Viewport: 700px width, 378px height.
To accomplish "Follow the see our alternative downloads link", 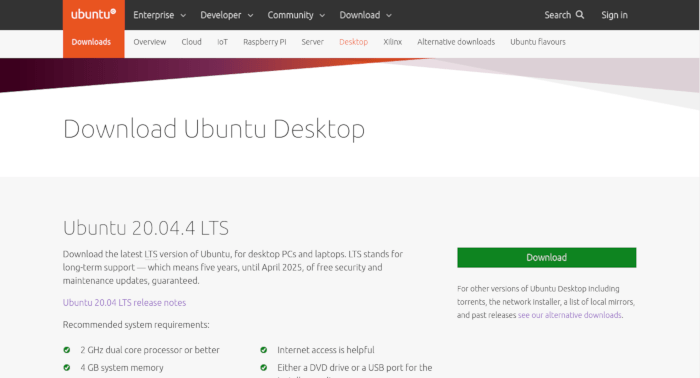I will [570, 315].
